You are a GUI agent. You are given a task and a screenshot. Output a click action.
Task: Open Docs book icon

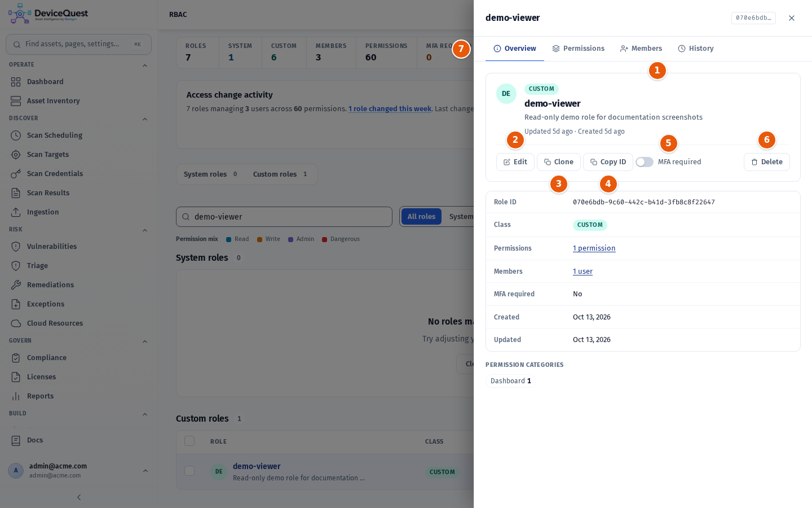tap(16, 440)
